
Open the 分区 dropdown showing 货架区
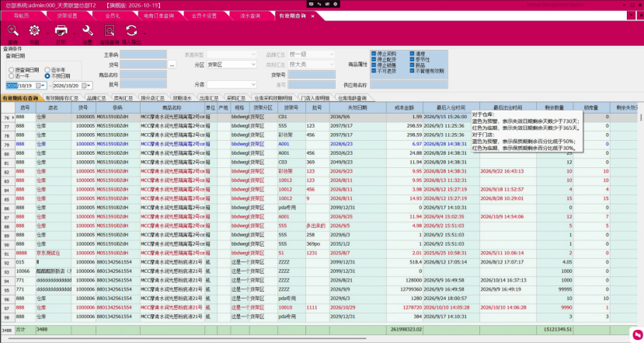pyautogui.click(x=231, y=65)
